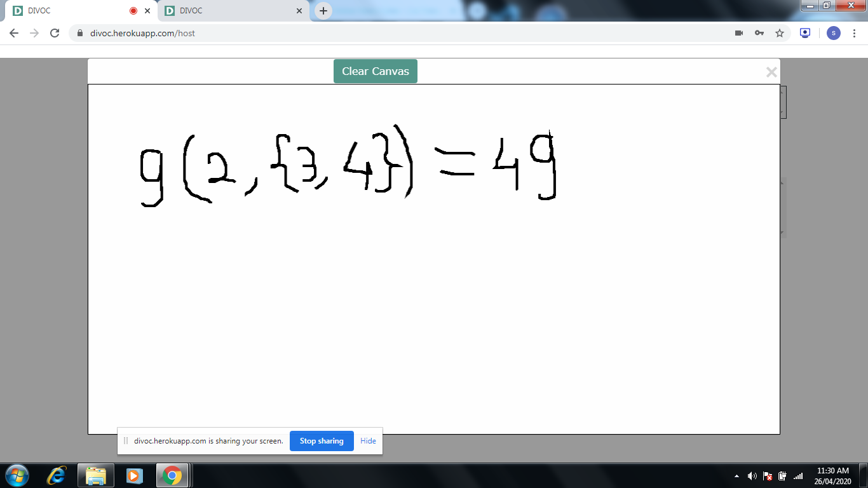Reload the current page

pos(55,33)
